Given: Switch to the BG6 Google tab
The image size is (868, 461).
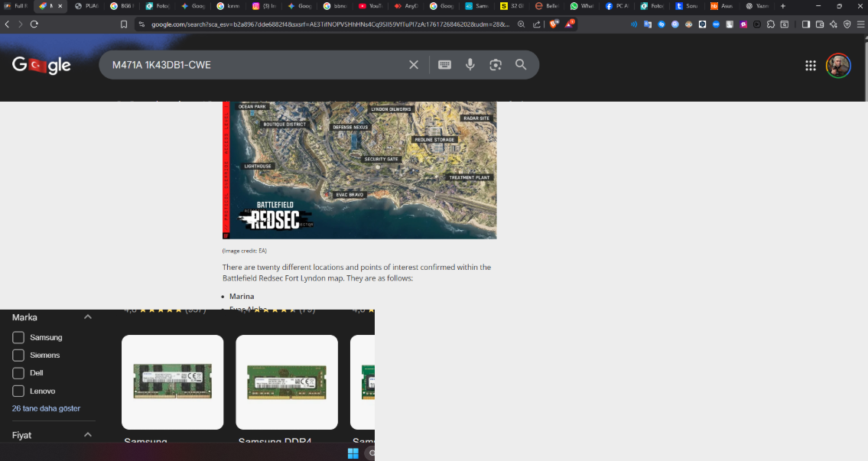Looking at the screenshot, I should 122,6.
